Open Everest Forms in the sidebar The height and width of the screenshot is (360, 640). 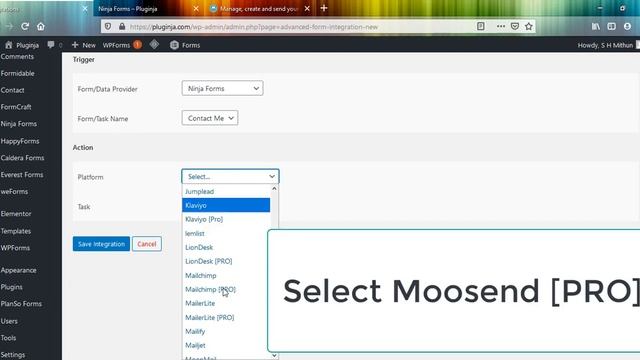(22, 175)
